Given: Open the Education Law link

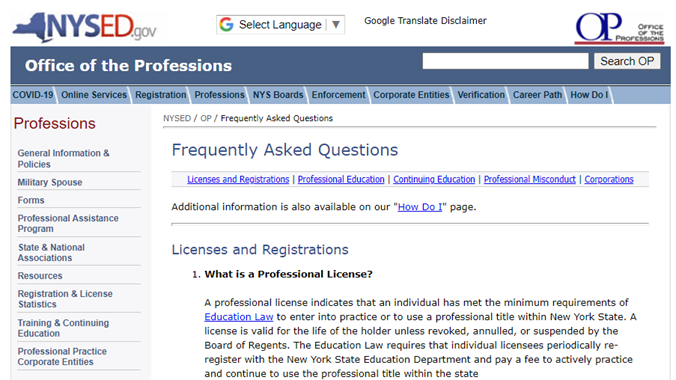Looking at the screenshot, I should click(239, 317).
